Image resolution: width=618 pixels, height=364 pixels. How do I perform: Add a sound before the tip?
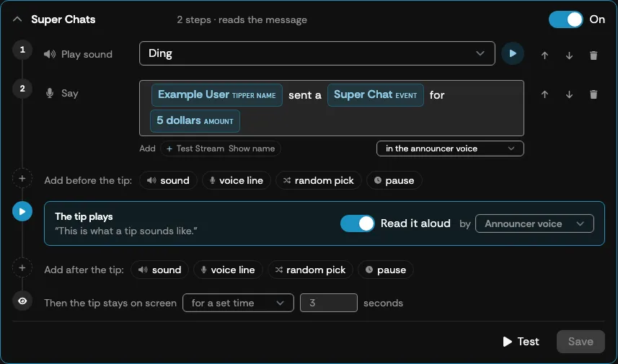(x=168, y=180)
